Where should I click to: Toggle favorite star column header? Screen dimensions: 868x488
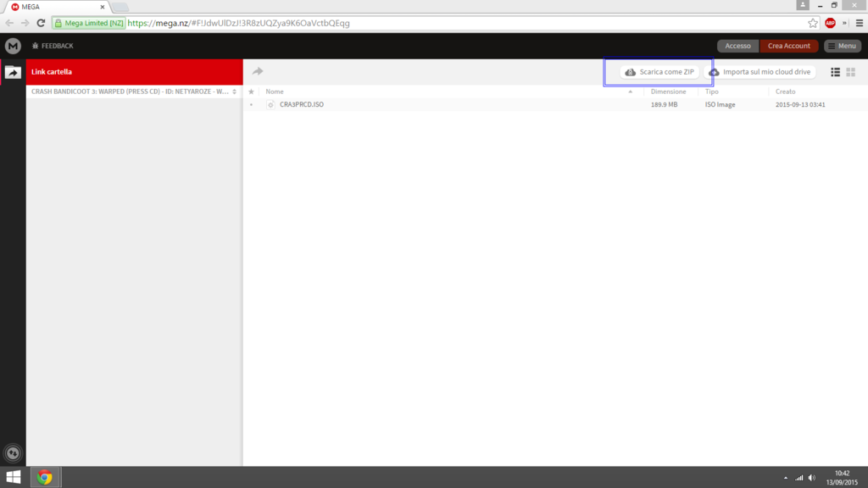click(251, 91)
